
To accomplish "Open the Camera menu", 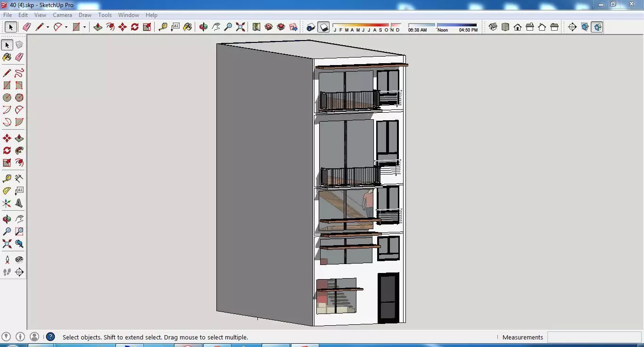I will click(x=62, y=15).
